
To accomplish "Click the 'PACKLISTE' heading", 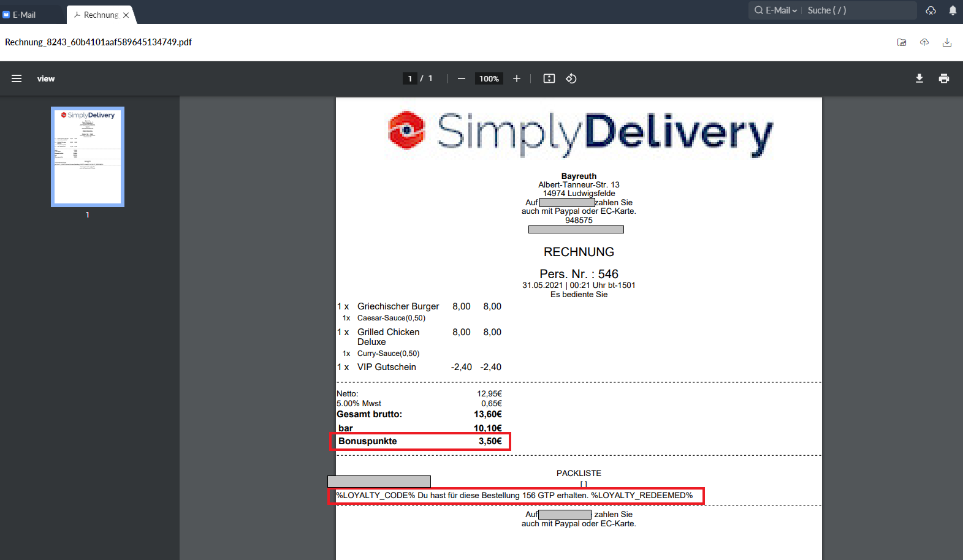I will point(579,473).
